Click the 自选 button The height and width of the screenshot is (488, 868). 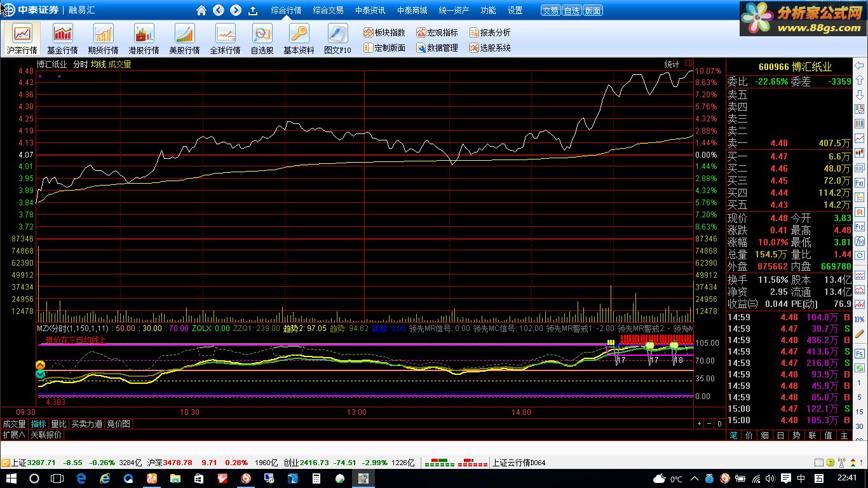(571, 11)
